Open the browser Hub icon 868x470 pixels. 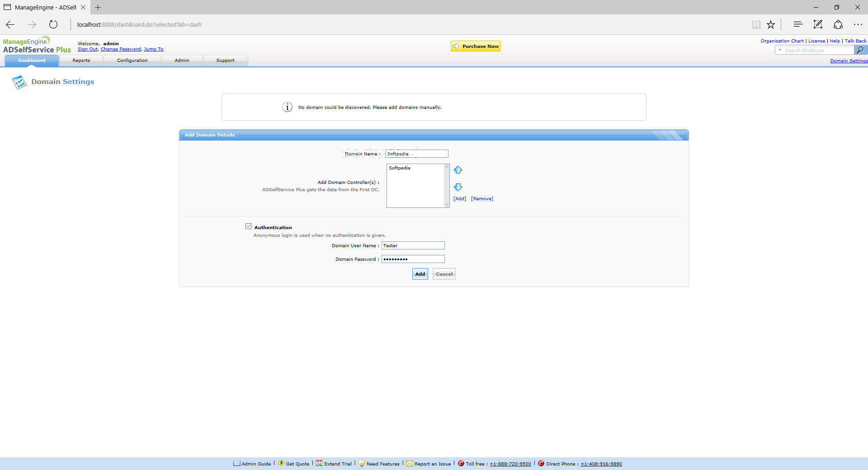[798, 24]
